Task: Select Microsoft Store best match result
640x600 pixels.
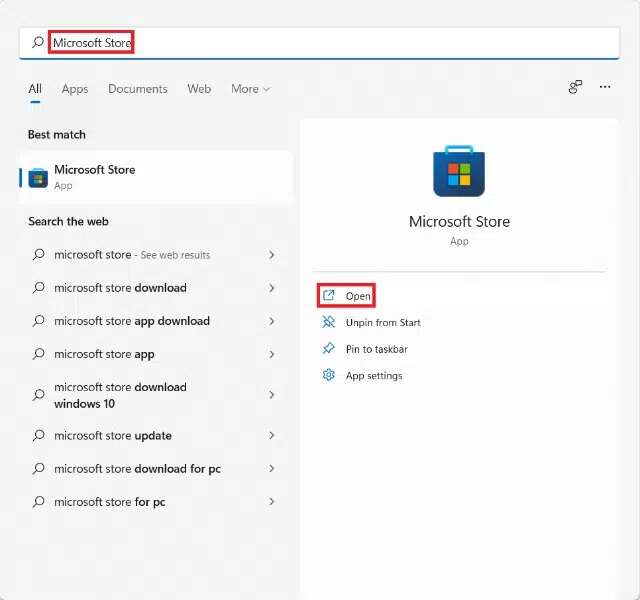Action: tap(156, 178)
